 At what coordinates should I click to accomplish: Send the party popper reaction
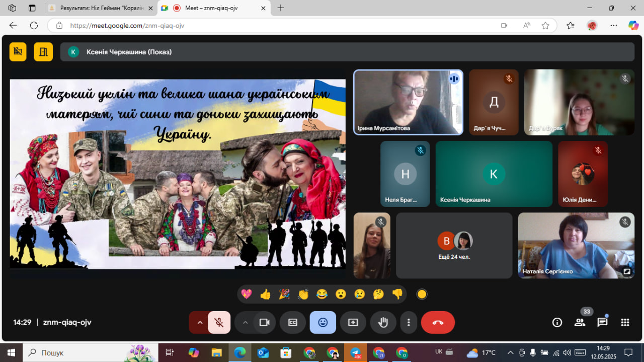(x=284, y=294)
